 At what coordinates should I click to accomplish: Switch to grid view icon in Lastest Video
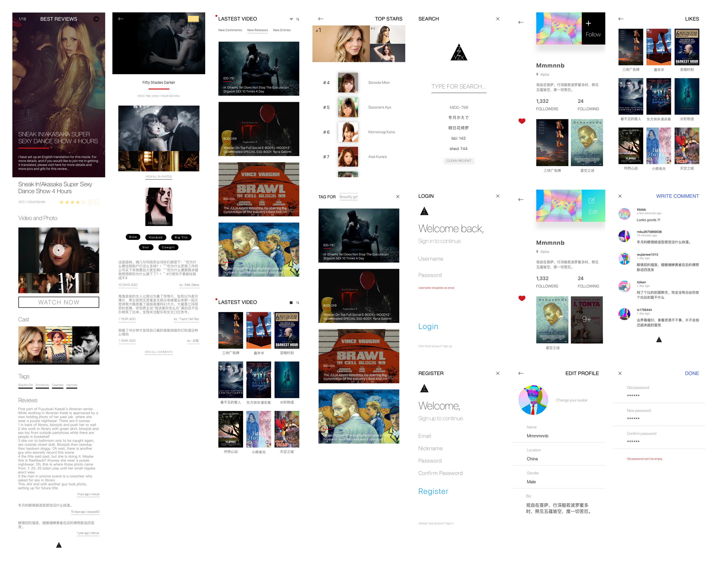click(x=291, y=302)
